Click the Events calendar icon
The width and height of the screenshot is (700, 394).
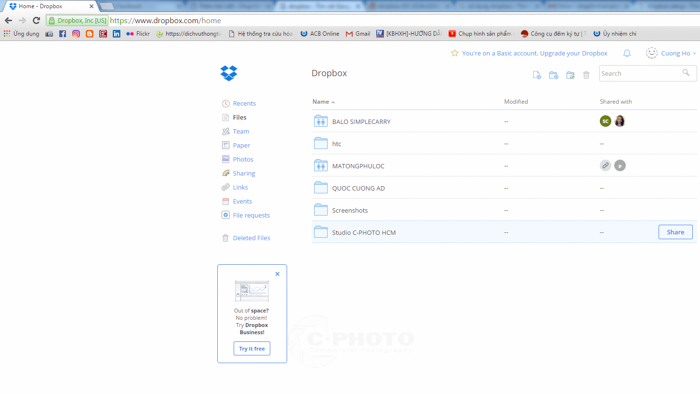pos(226,201)
